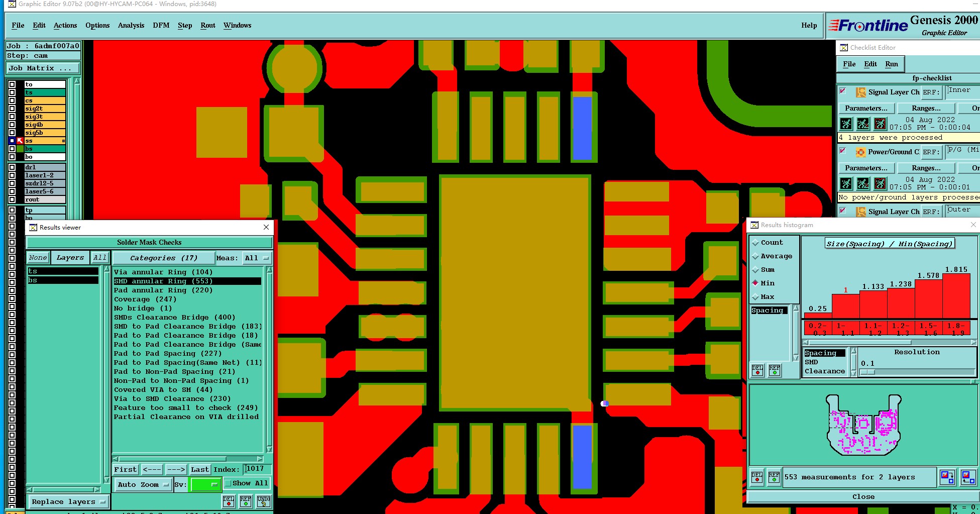Click Checklist Editor window title icon

coord(844,48)
